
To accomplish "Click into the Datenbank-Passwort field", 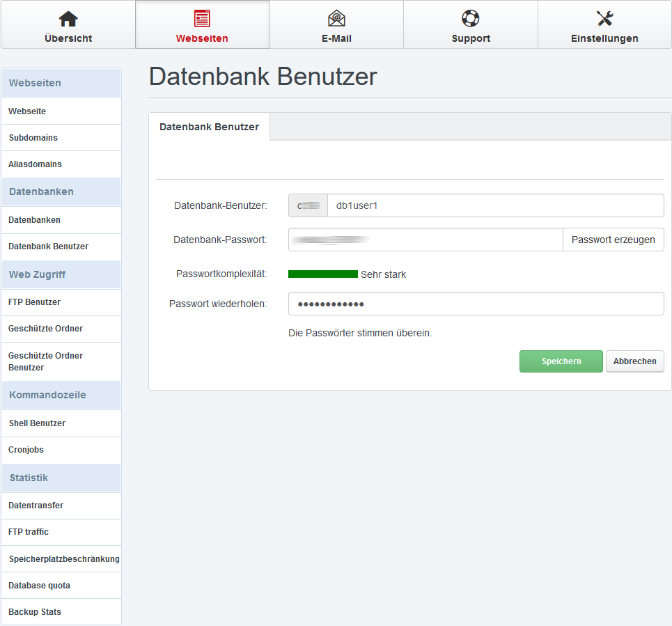I will click(425, 240).
